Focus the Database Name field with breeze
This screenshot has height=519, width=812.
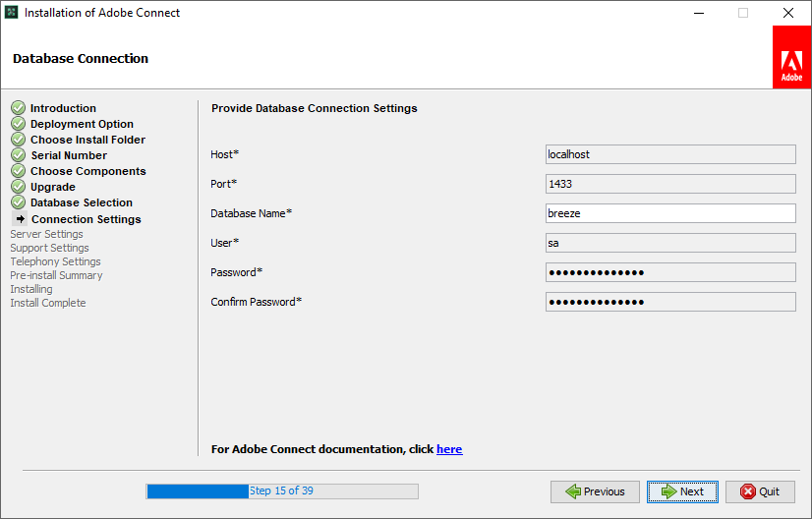(670, 213)
